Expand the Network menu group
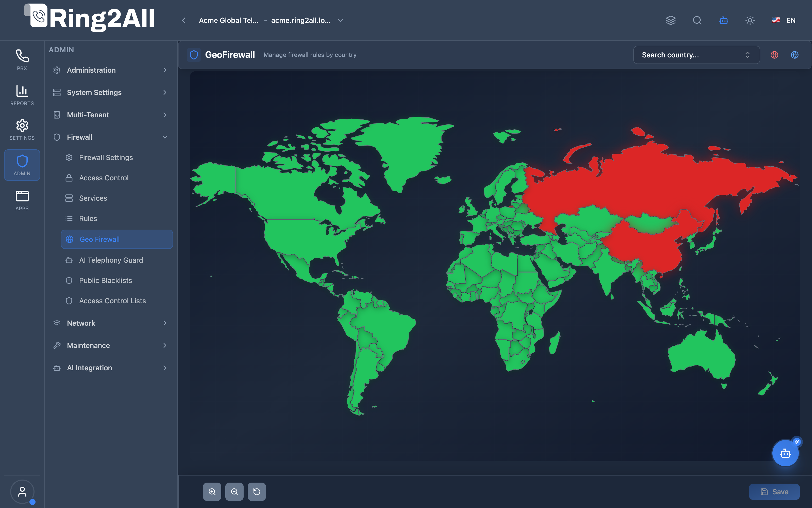812x508 pixels. (x=110, y=323)
